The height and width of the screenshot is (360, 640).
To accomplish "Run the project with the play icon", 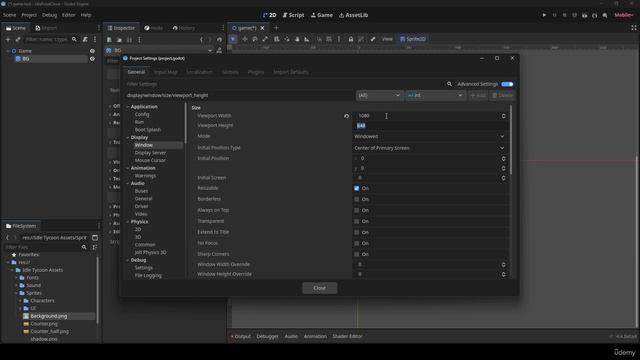I will coord(544,15).
